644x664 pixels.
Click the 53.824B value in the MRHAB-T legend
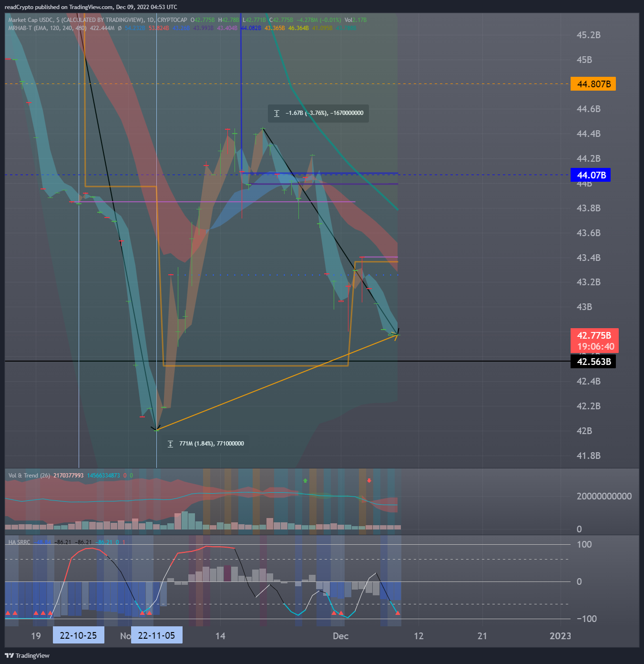pos(159,28)
